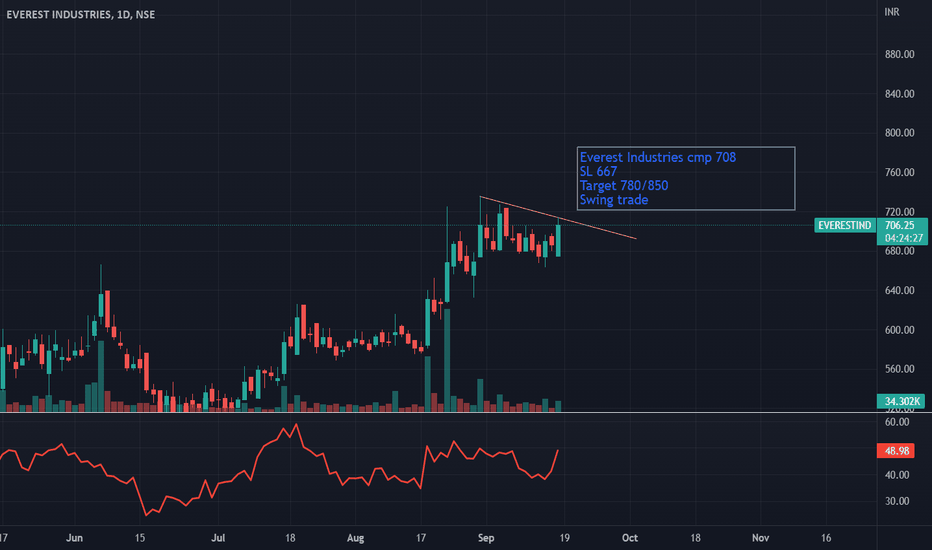Click the 40.00 indicator axis label
932x550 pixels.
[897, 475]
